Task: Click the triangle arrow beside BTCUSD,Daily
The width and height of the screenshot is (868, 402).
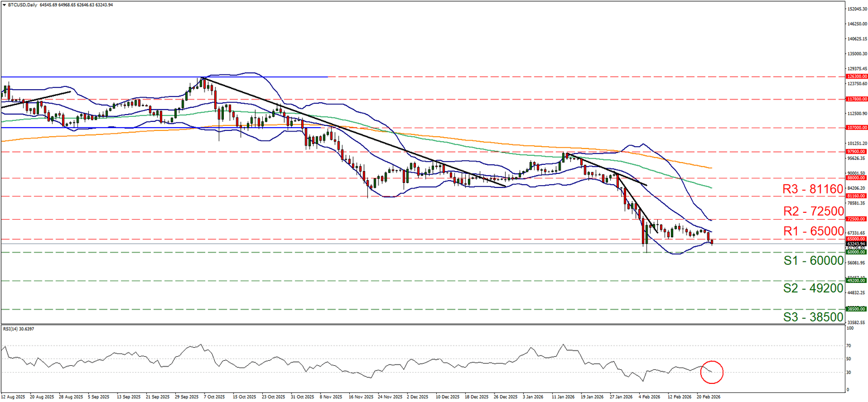Action: 4,5
